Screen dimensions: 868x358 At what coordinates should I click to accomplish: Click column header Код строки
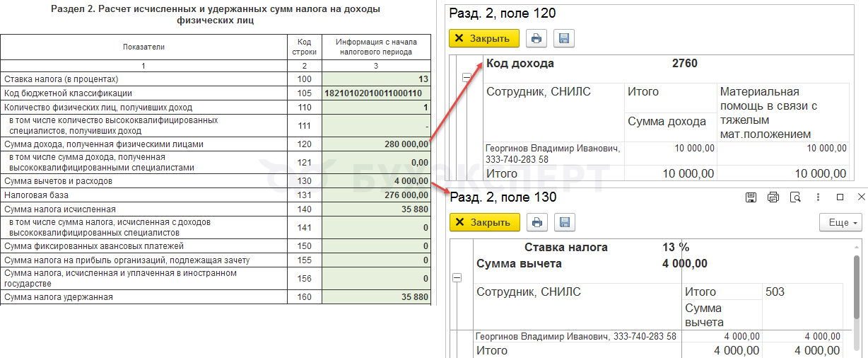(305, 47)
